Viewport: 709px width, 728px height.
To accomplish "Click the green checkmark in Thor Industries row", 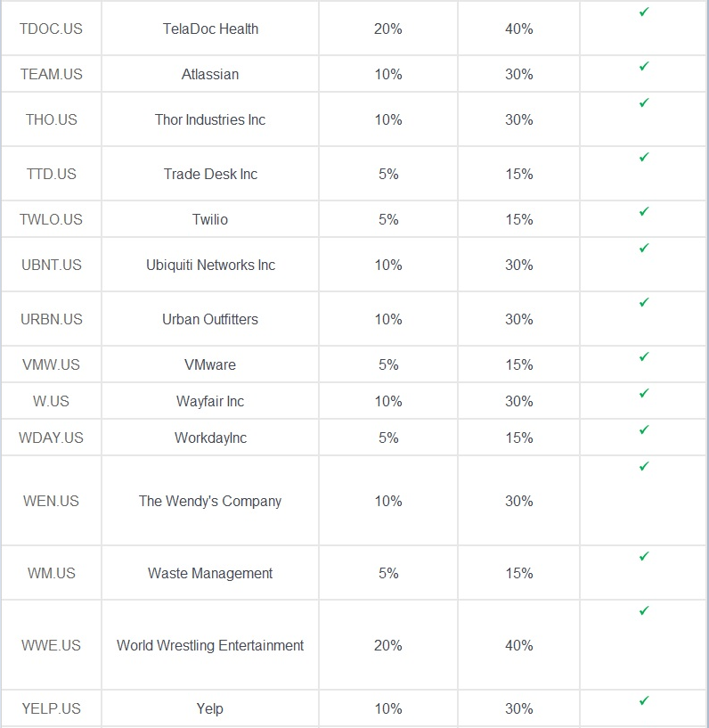I will coord(644,102).
